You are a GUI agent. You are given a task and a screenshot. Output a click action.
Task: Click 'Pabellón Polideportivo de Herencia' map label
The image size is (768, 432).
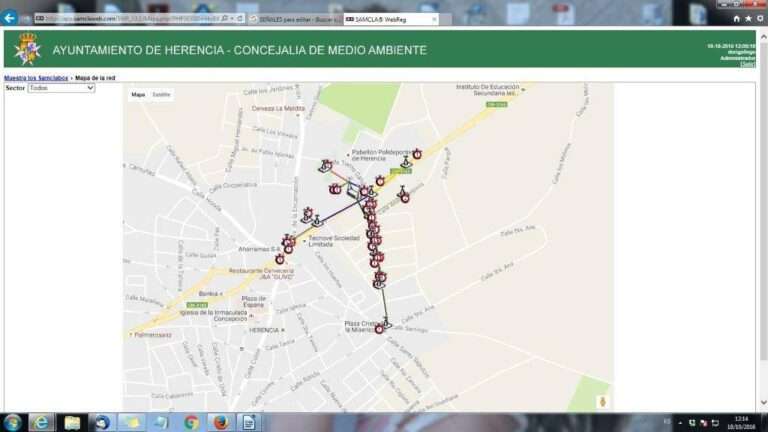[x=381, y=155]
